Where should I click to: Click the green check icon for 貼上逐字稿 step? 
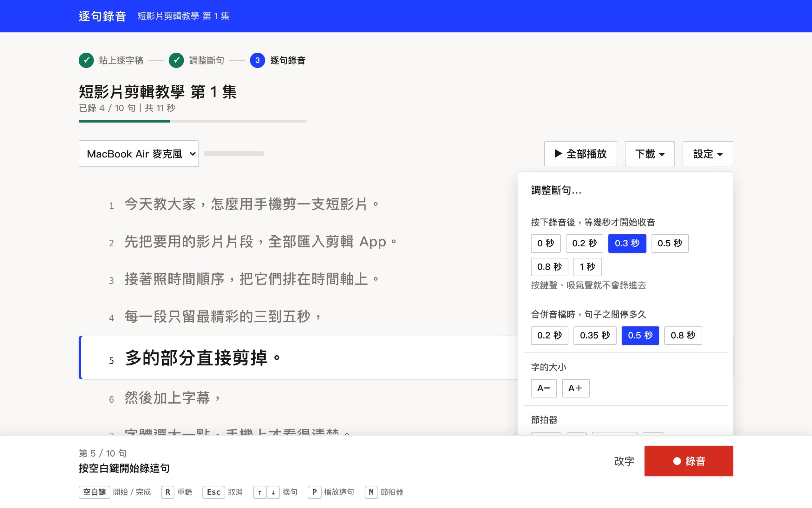(86, 60)
